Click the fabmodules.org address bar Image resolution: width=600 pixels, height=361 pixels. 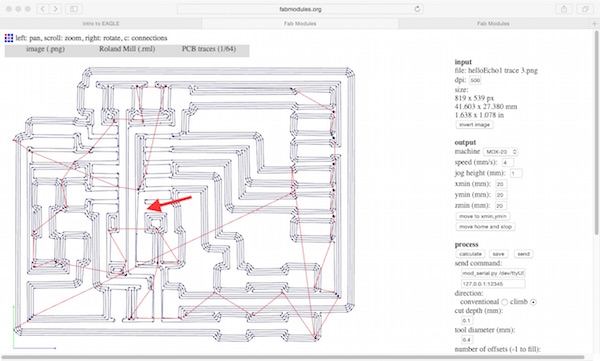[x=300, y=9]
